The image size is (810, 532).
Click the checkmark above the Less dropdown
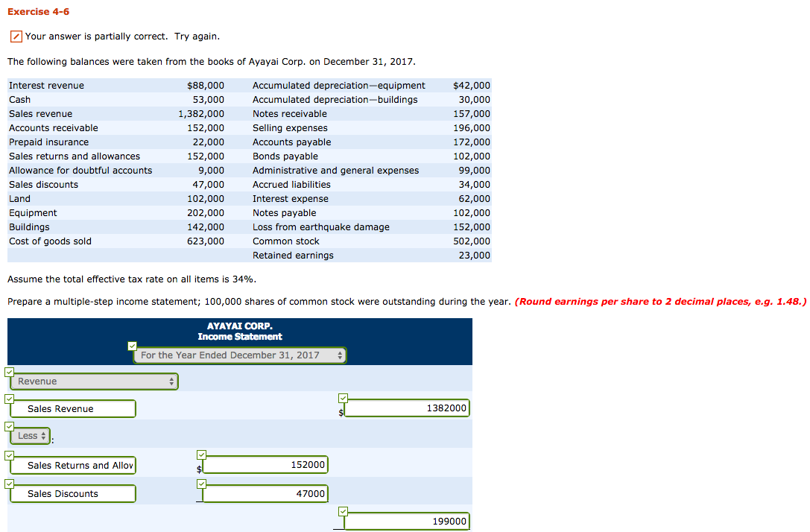tap(9, 425)
